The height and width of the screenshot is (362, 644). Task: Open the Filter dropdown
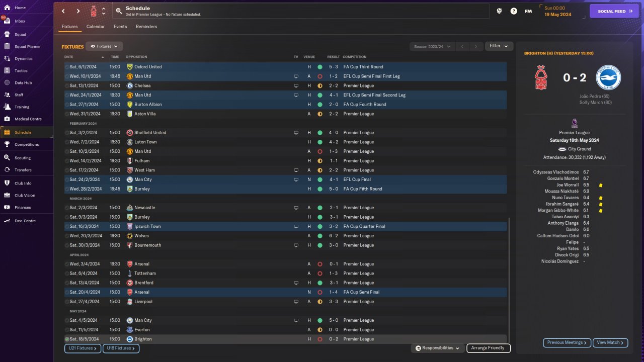[x=499, y=46]
